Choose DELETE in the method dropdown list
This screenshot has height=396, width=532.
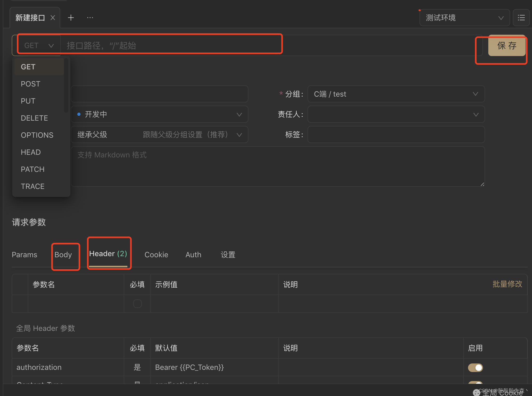tap(34, 118)
